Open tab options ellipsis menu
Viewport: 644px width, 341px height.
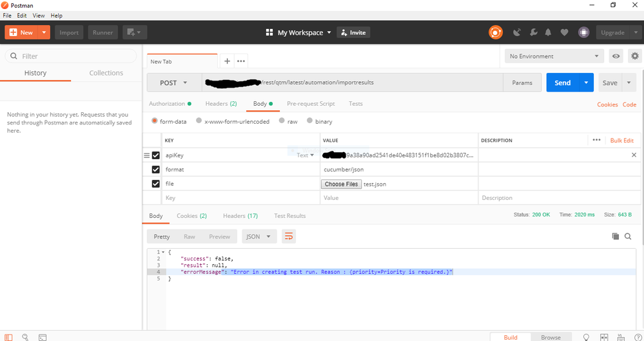coord(241,61)
